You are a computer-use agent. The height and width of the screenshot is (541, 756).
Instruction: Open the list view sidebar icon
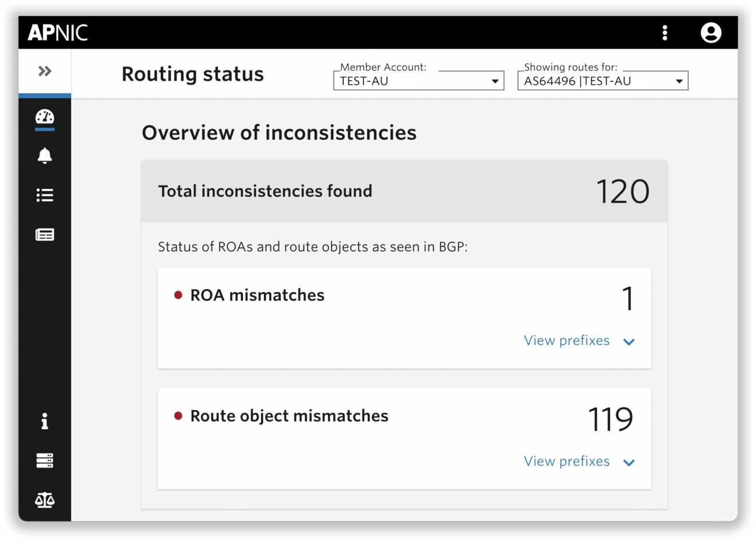[45, 195]
